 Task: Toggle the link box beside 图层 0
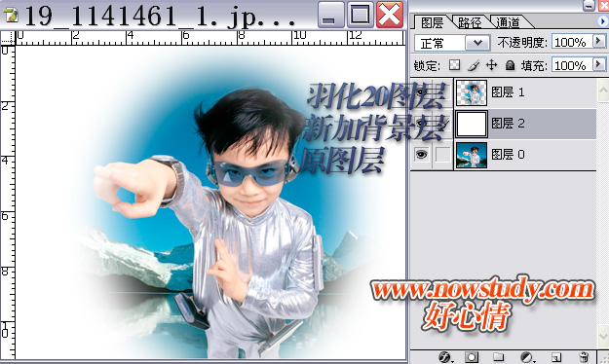point(442,155)
